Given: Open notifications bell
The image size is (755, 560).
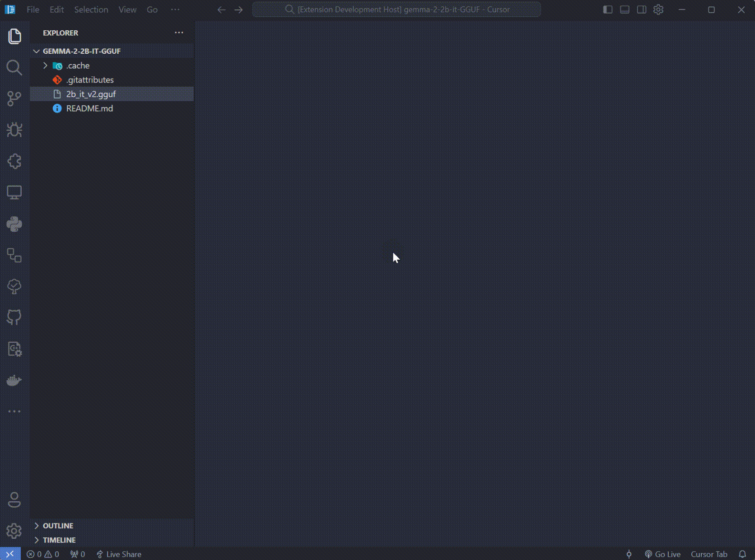Looking at the screenshot, I should pyautogui.click(x=742, y=554).
